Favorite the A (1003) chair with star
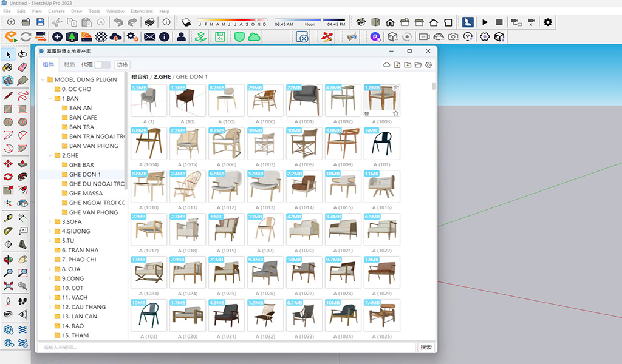 [395, 113]
